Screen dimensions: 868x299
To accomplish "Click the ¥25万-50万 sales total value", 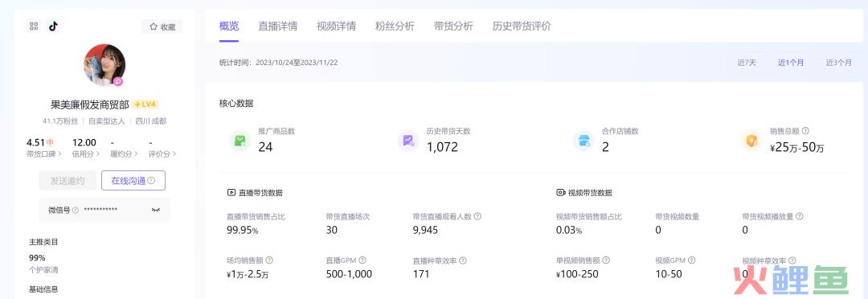I will tap(797, 148).
